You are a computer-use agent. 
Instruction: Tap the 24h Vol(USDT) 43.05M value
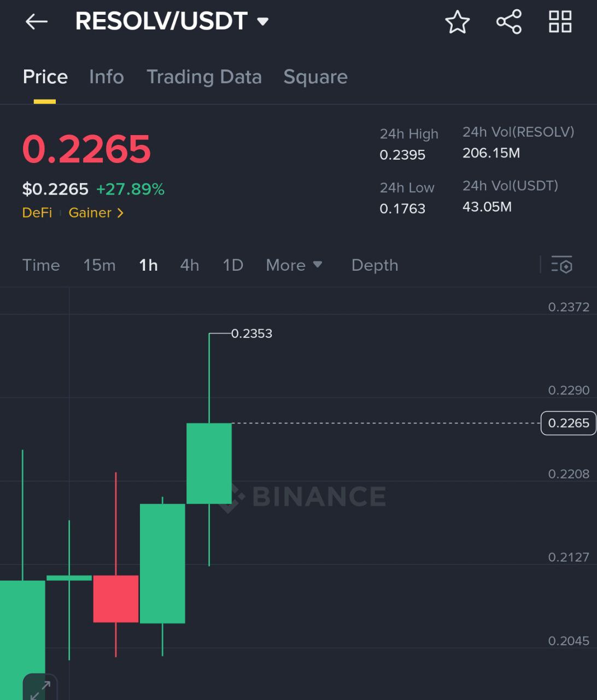(x=487, y=207)
